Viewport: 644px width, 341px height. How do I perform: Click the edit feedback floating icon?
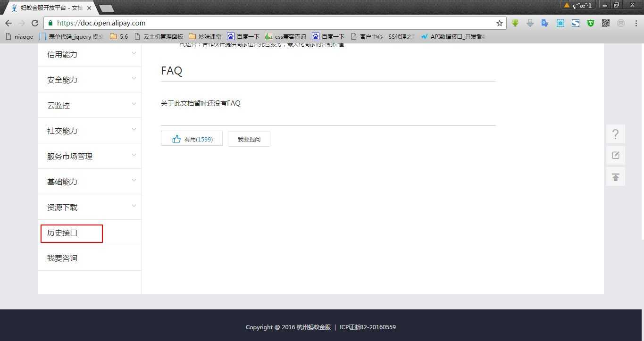tap(616, 155)
